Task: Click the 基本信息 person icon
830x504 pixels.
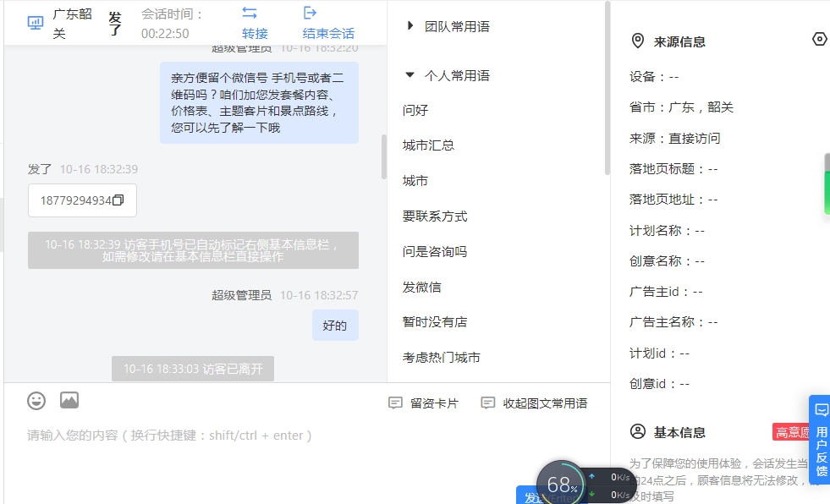Action: click(x=638, y=431)
